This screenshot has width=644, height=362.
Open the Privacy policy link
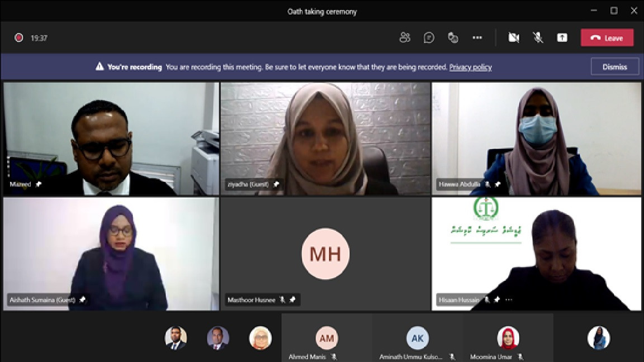pyautogui.click(x=470, y=67)
